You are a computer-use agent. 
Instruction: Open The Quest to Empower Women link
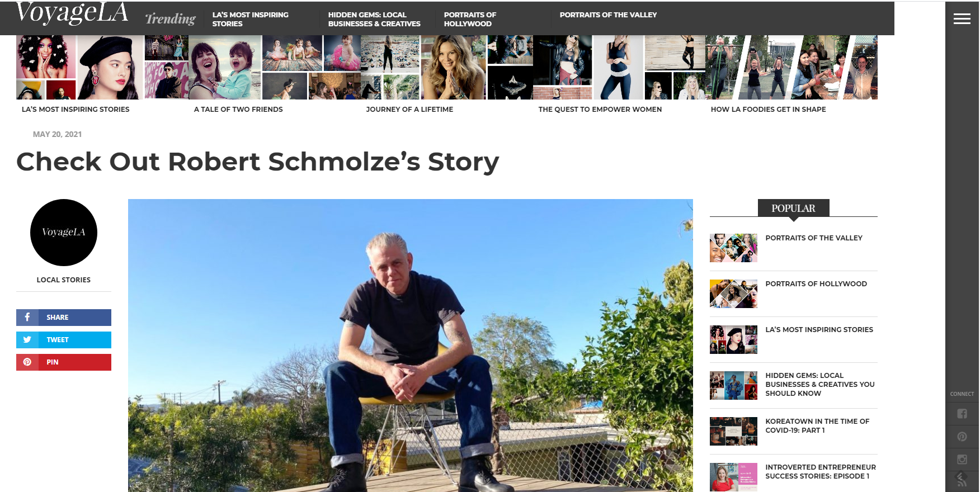pos(600,110)
